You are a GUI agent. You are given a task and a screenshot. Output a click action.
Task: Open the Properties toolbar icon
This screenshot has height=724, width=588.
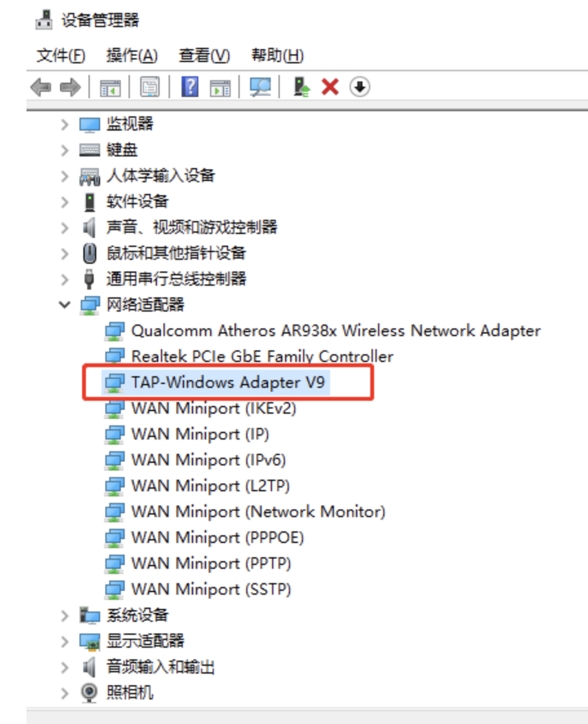[150, 87]
